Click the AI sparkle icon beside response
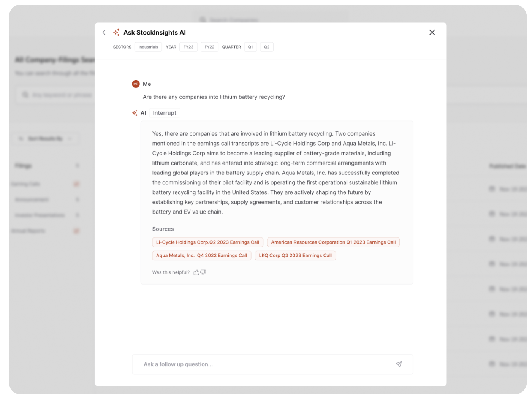Viewport: 532px width, 402px height. (x=135, y=113)
